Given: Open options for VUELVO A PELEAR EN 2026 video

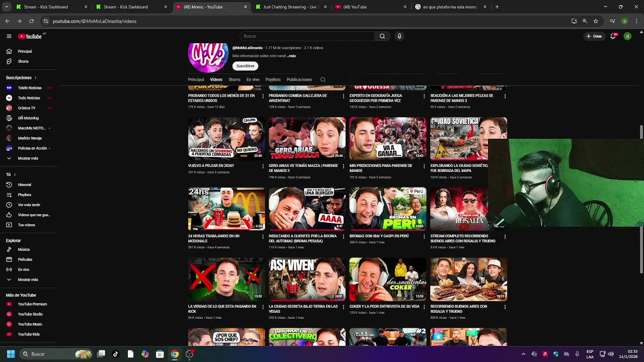Looking at the screenshot, I should click(x=263, y=166).
